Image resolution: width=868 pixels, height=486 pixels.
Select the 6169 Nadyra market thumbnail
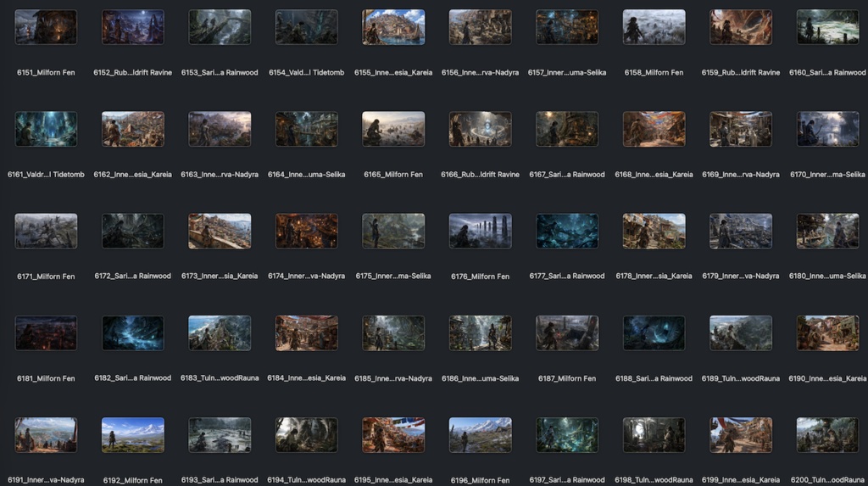pyautogui.click(x=741, y=129)
